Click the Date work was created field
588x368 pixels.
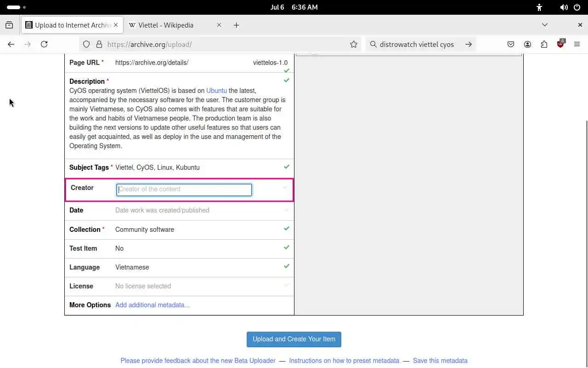162,210
